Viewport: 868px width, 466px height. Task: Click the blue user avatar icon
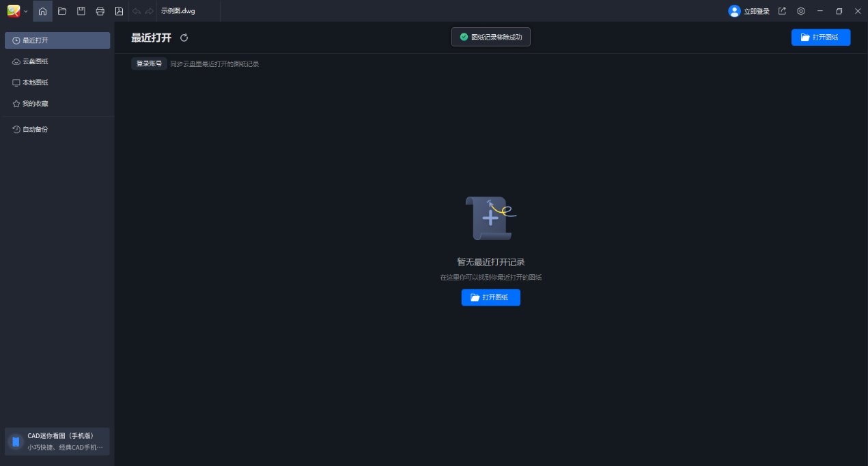[734, 11]
